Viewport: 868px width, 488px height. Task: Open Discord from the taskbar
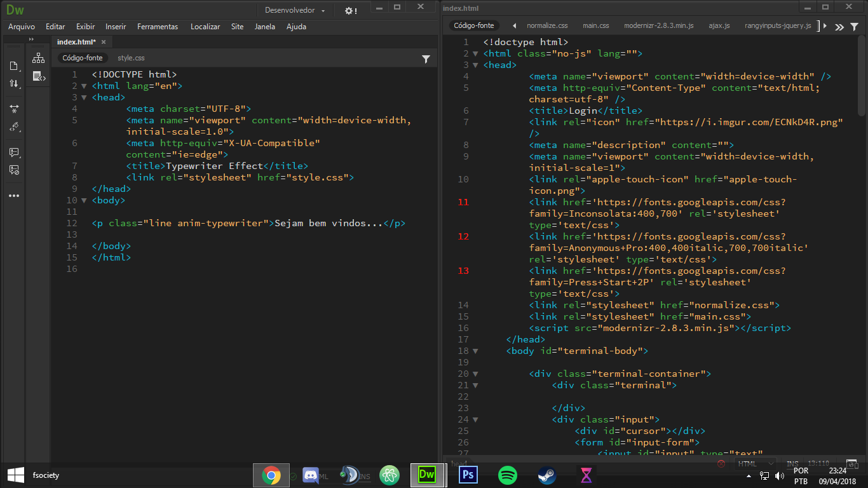(311, 475)
